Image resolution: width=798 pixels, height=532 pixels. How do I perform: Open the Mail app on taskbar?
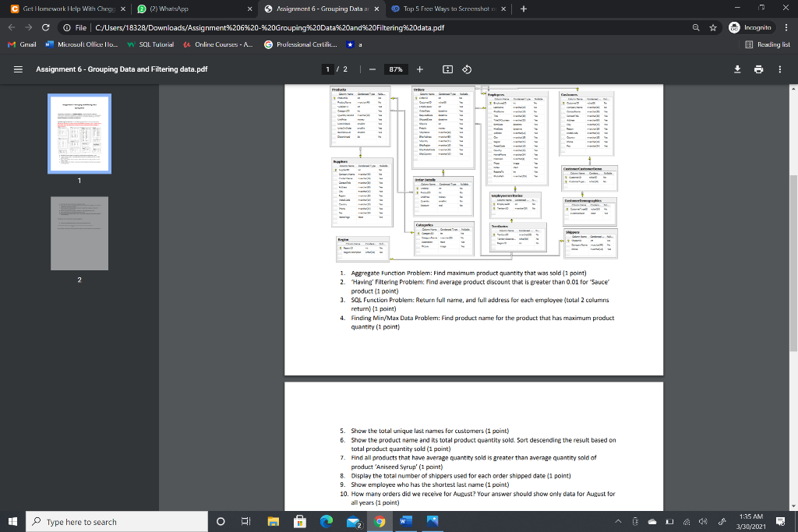coord(353,521)
